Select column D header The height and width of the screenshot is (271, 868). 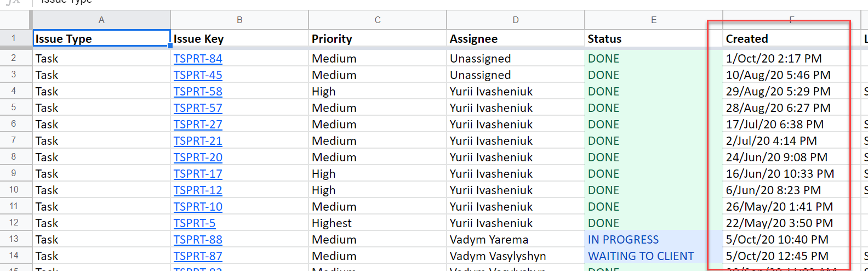516,20
